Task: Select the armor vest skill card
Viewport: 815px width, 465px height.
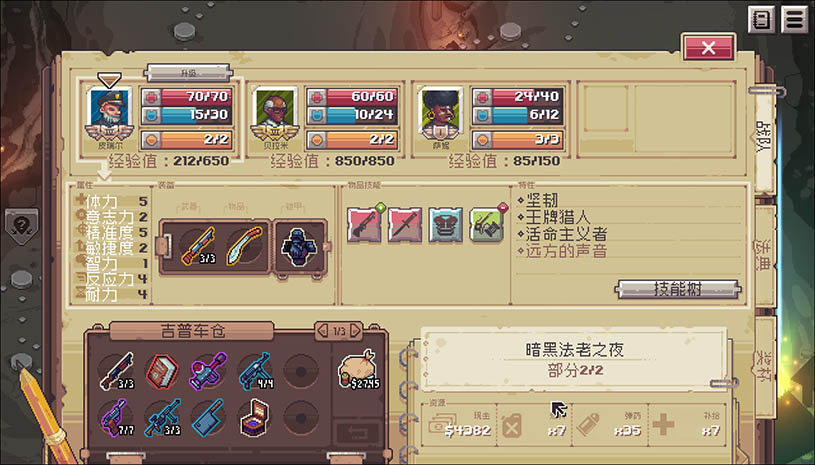Action: [x=445, y=225]
